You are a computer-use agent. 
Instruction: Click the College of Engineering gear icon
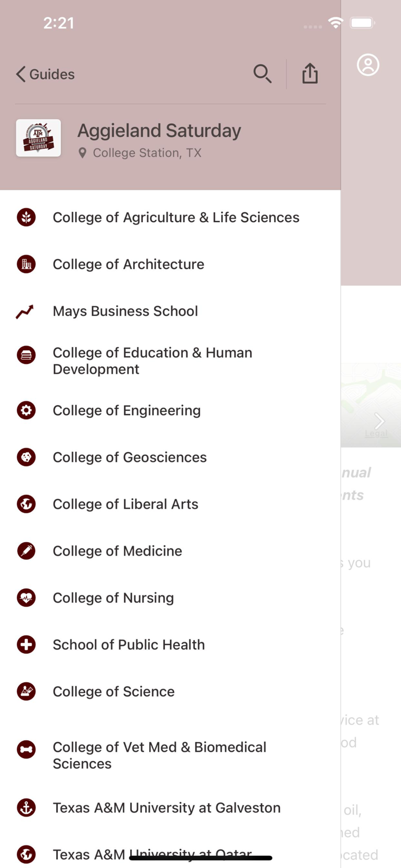(26, 410)
